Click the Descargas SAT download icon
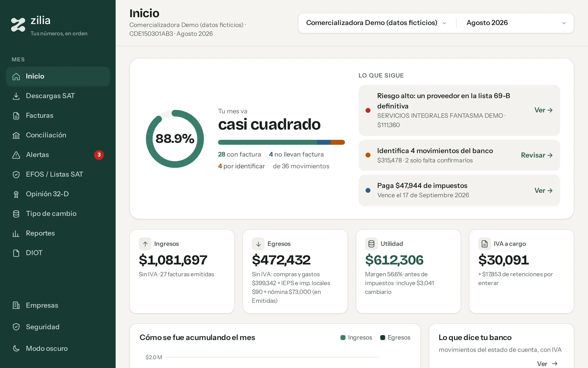 click(16, 96)
